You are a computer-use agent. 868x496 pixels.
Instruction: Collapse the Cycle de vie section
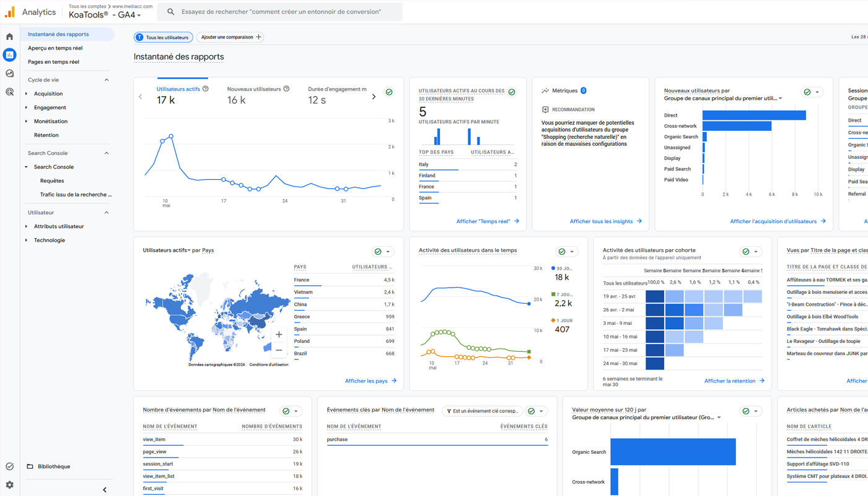tap(107, 80)
